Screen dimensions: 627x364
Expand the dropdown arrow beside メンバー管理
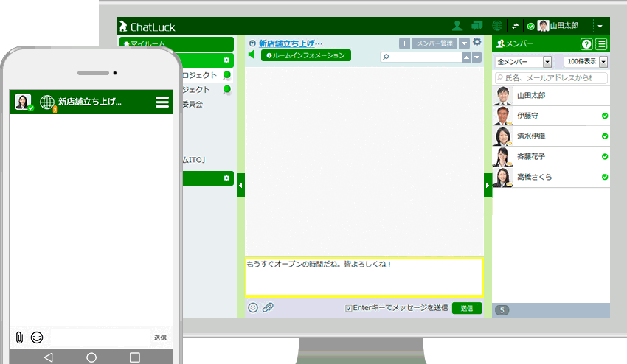[x=464, y=43]
